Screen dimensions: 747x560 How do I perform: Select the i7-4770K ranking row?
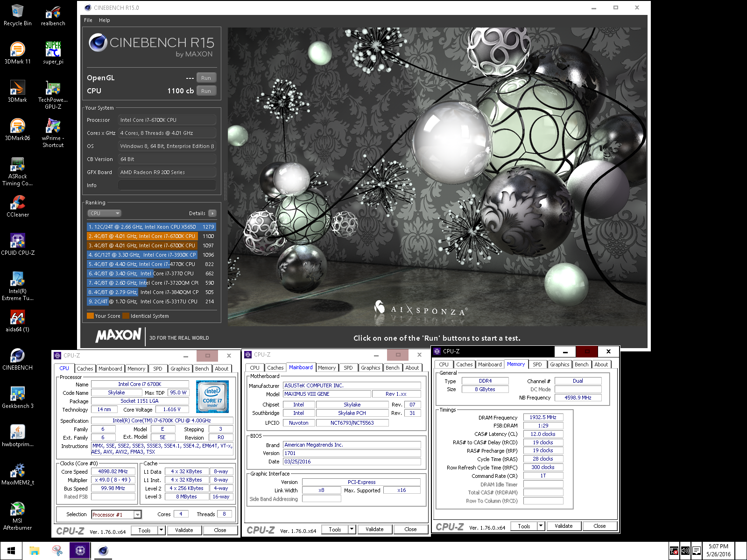[x=151, y=264]
